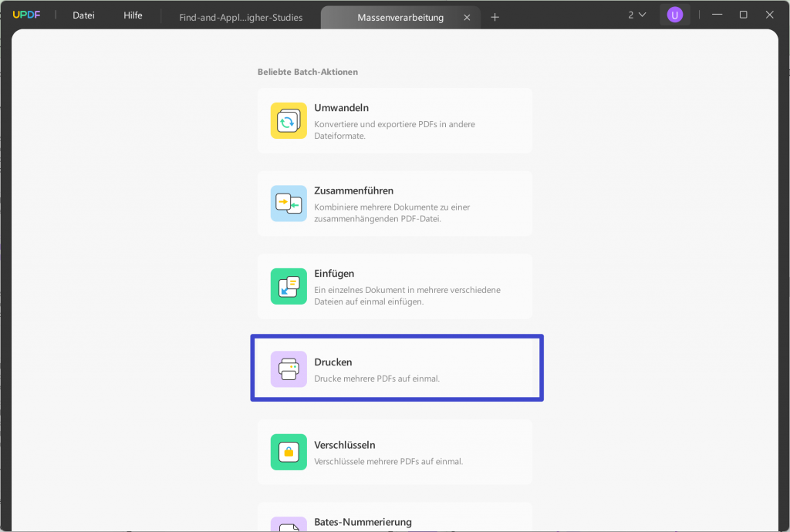Screen dimensions: 790x532
Task: Open the Datei menu
Action: click(x=83, y=15)
